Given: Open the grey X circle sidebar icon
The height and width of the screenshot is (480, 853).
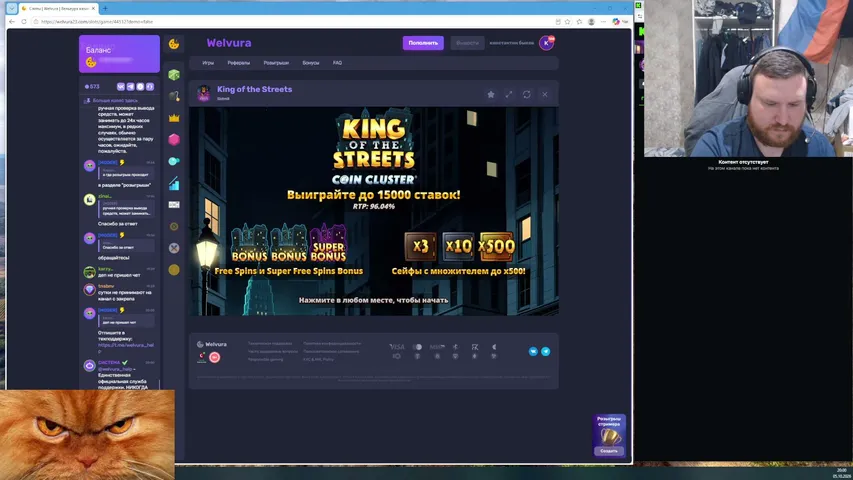Looking at the screenshot, I should [x=174, y=248].
